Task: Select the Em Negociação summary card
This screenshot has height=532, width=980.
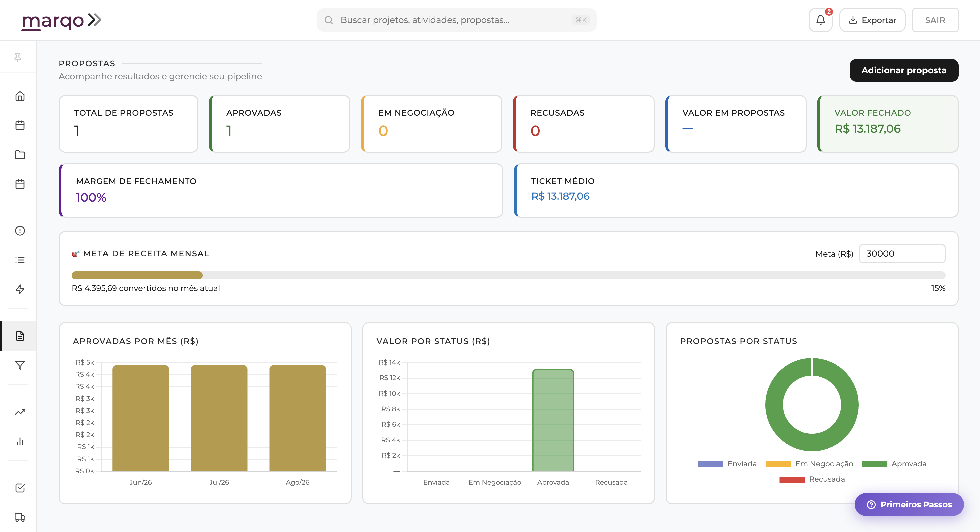Action: pos(432,124)
